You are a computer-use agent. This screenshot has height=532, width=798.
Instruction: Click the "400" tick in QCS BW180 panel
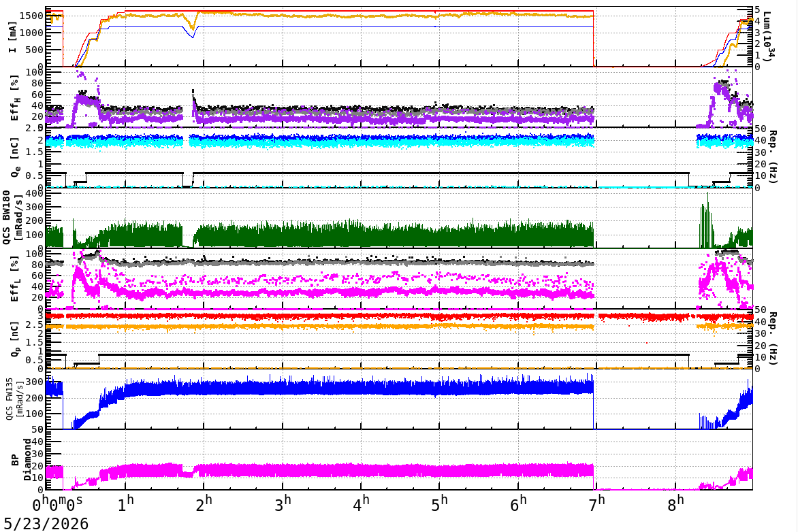click(x=35, y=193)
